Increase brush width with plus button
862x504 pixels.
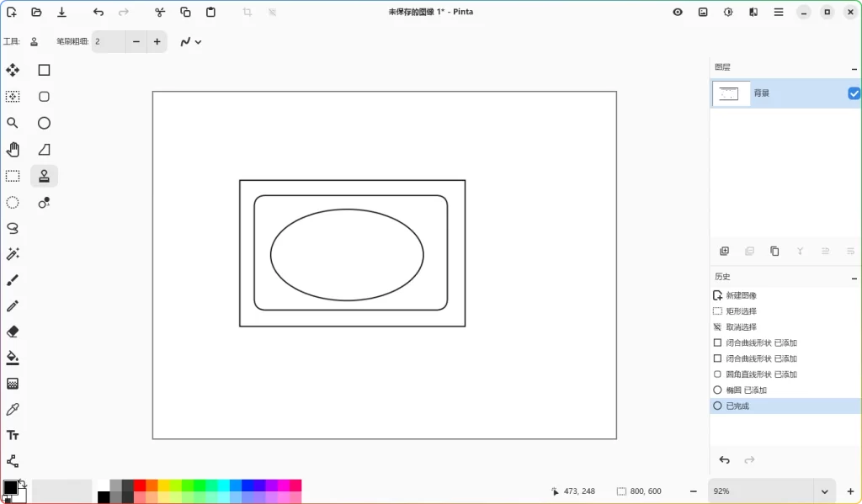click(x=157, y=41)
